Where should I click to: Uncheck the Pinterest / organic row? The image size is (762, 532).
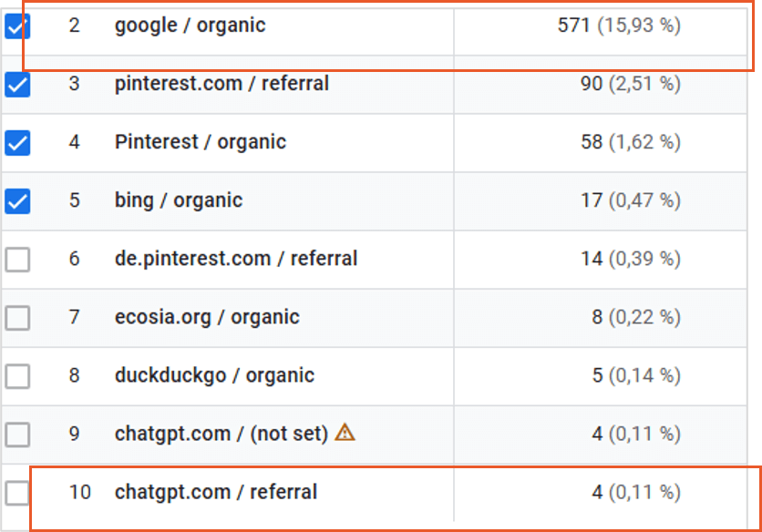tap(16, 142)
